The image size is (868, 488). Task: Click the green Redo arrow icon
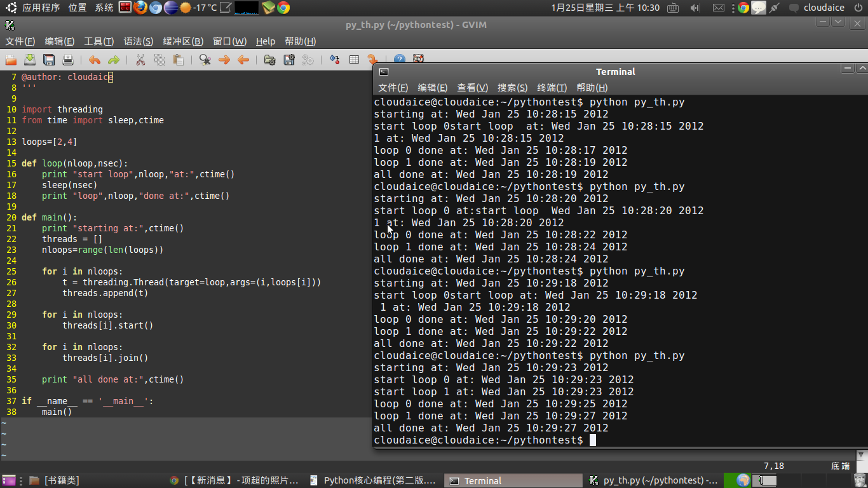pyautogui.click(x=114, y=60)
